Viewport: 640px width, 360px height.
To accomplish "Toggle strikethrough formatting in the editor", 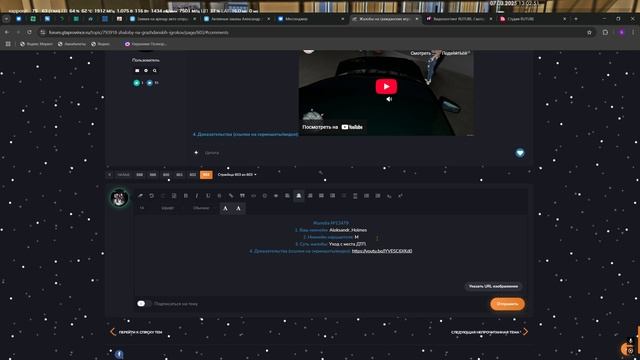I will pyautogui.click(x=219, y=196).
